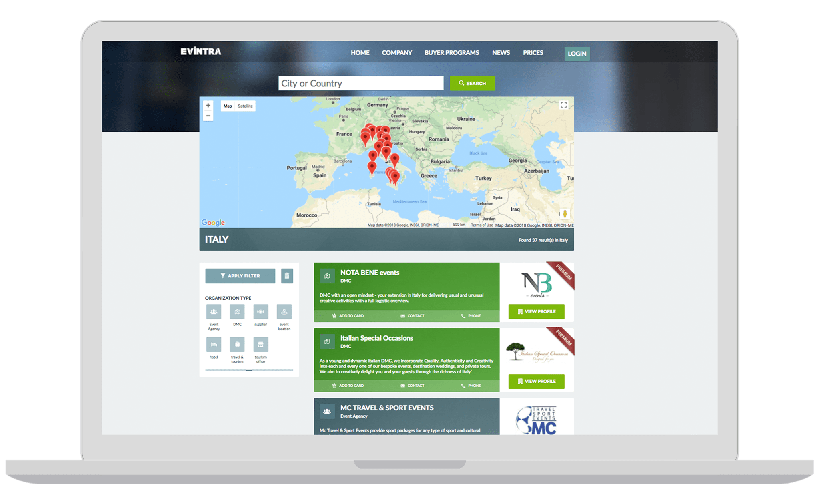Open NOTA BENE events title
This screenshot has width=819, height=504.
[x=370, y=273]
